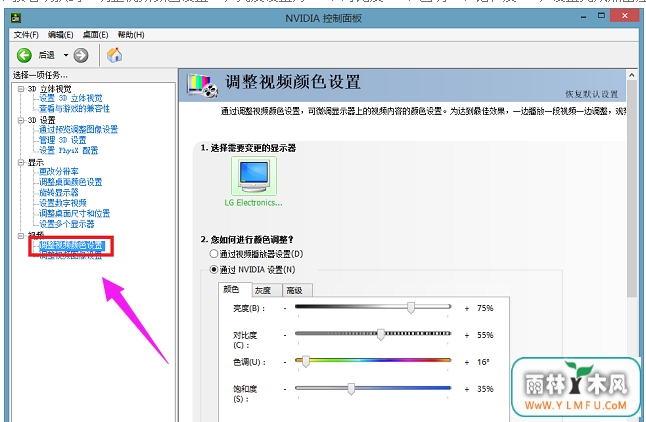
Task: Click the green Back arrow icon
Action: [24, 55]
